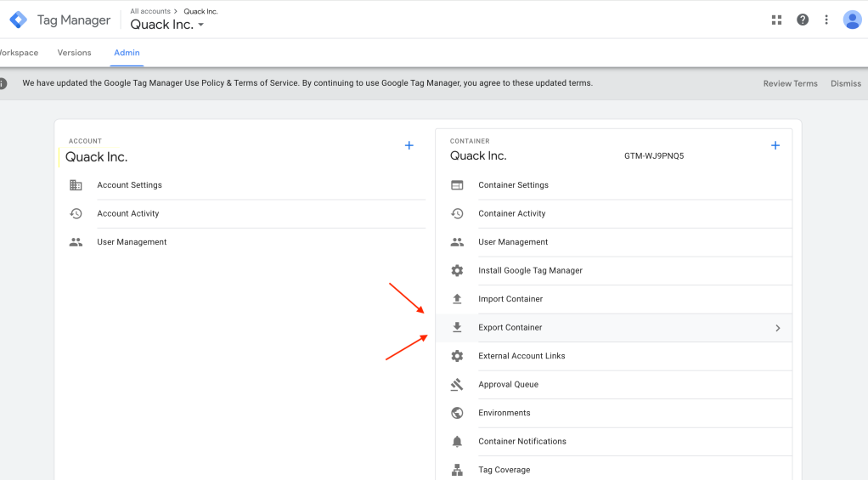Click the Tag Manager logo icon
The image size is (868, 480).
click(18, 20)
